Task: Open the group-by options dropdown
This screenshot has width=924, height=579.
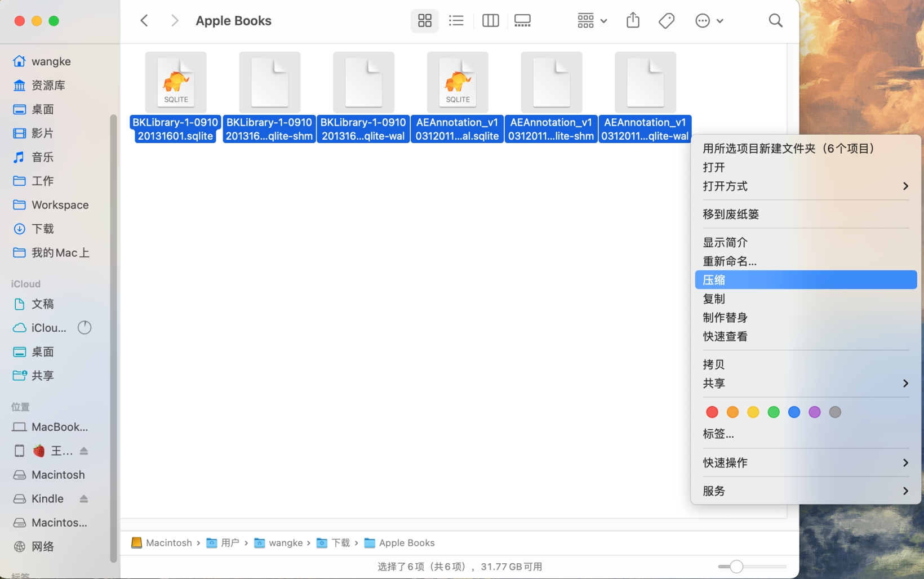Action: (x=592, y=21)
